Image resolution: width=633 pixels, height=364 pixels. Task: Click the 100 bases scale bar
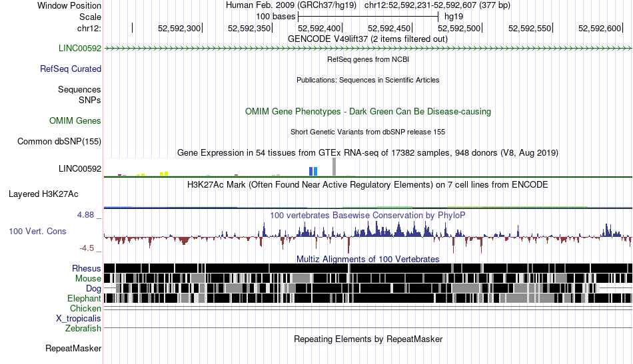368,17
